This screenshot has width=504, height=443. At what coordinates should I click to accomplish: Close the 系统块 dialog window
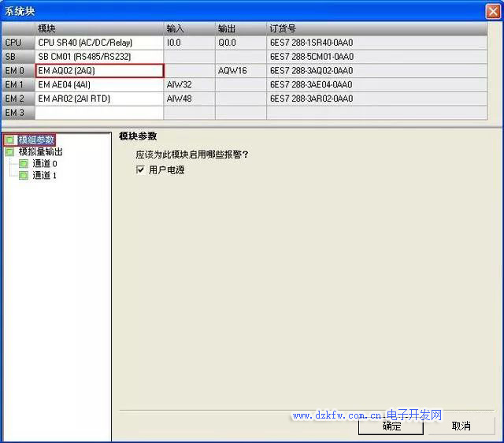click(492, 12)
